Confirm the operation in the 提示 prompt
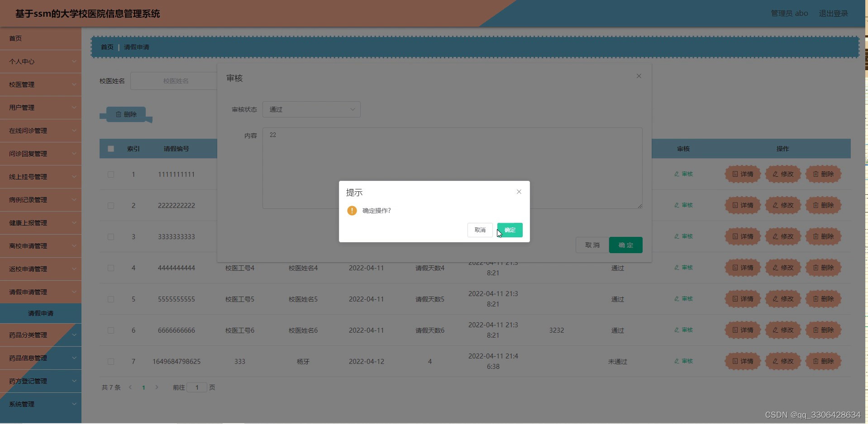Screen dimensions: 868x424 click(x=510, y=230)
